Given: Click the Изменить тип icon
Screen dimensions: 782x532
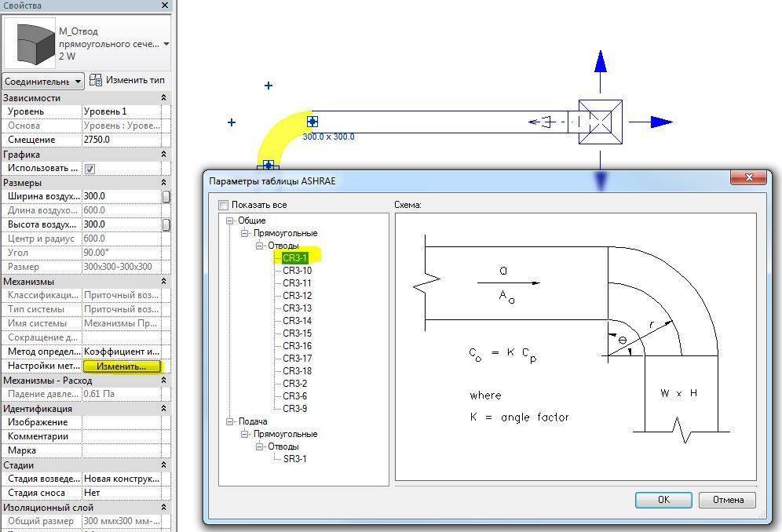Looking at the screenshot, I should pyautogui.click(x=95, y=80).
